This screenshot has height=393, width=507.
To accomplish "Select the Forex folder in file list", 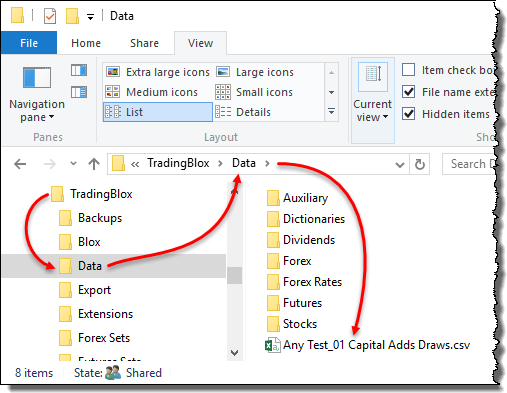I will tap(289, 261).
